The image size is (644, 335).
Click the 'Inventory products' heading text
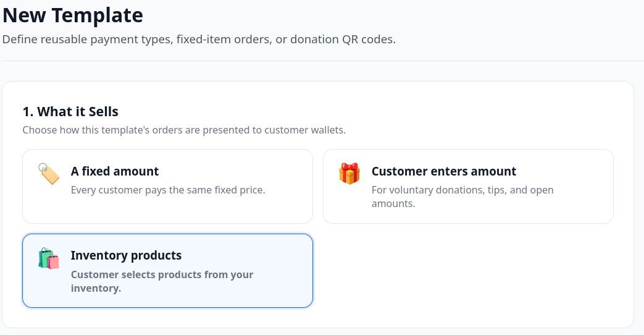tap(126, 255)
